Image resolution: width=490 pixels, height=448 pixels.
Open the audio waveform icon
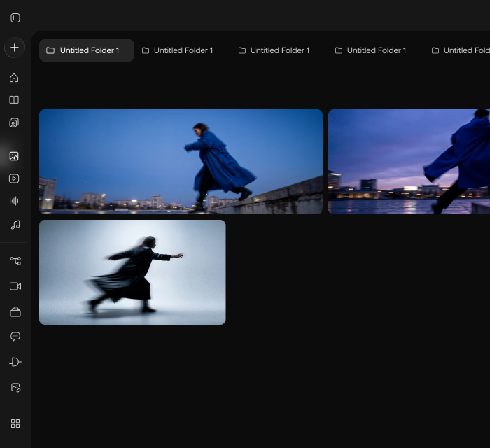pos(14,201)
